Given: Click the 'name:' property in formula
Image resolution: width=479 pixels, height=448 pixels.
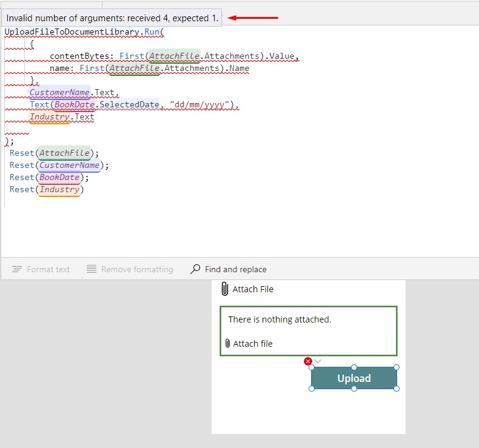Looking at the screenshot, I should tap(62, 68).
